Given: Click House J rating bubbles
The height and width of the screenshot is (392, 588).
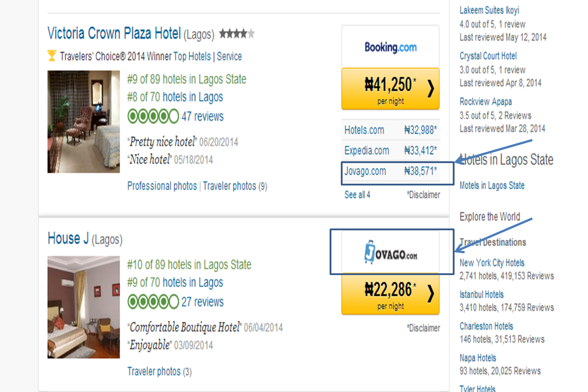Looking at the screenshot, I should coord(153,302).
